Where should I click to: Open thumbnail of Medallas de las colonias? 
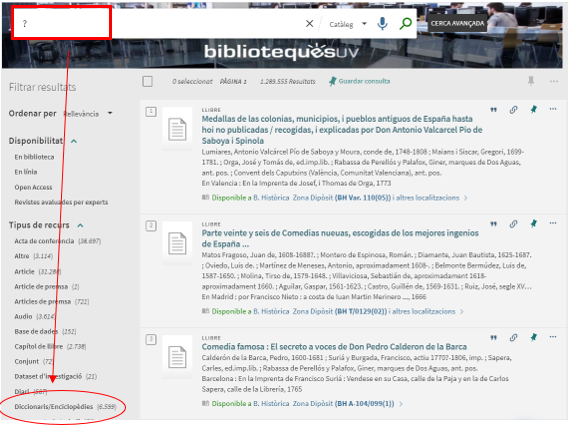pos(177,129)
